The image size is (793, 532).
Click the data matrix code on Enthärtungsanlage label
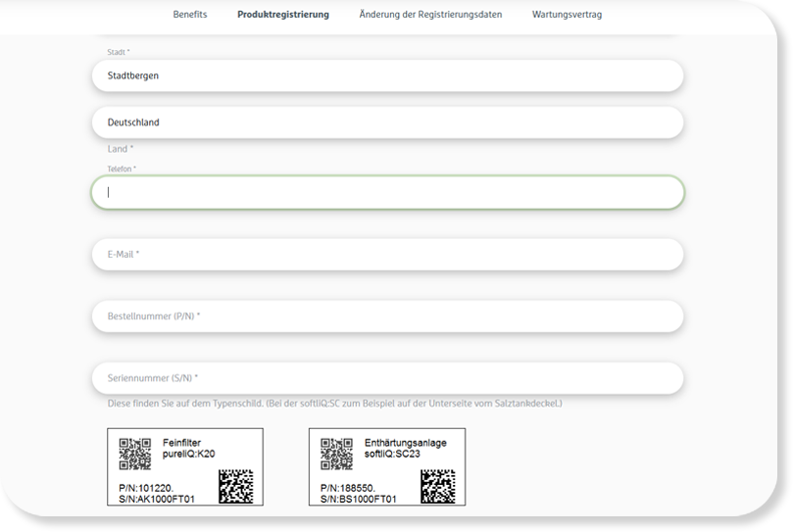[437, 486]
